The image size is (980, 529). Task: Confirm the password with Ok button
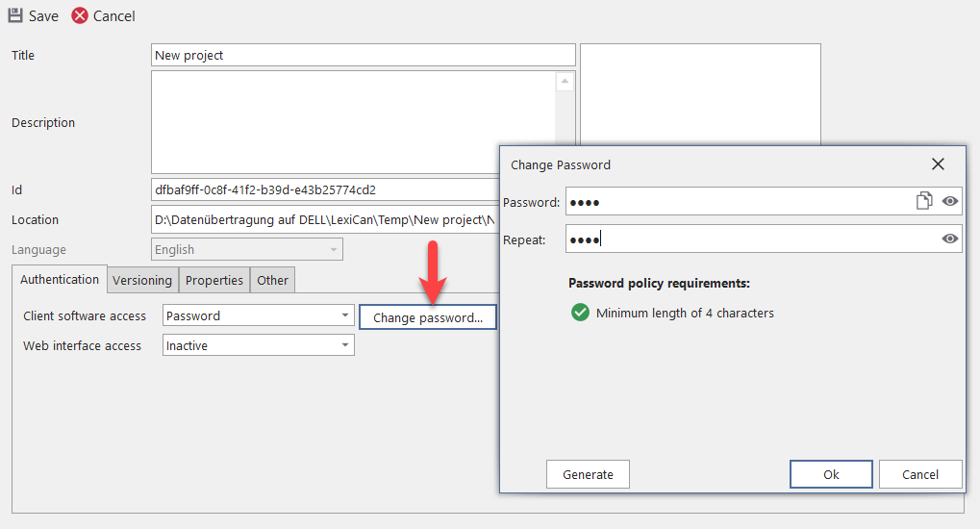pos(831,474)
